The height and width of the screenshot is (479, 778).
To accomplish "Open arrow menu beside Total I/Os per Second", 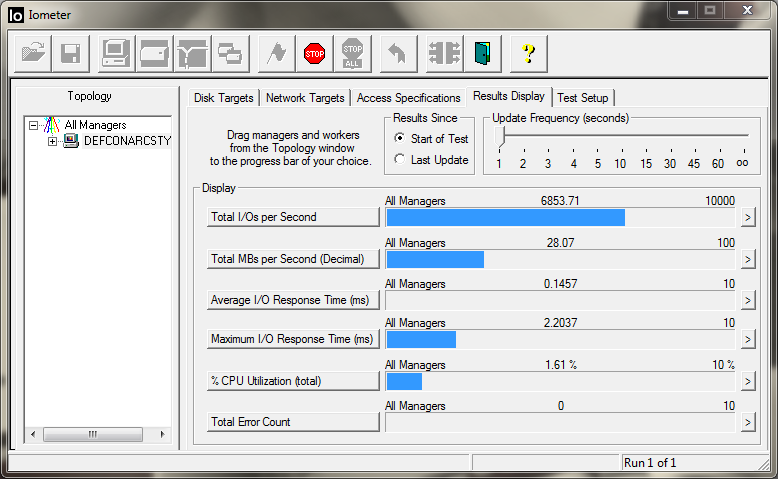I will point(746,218).
